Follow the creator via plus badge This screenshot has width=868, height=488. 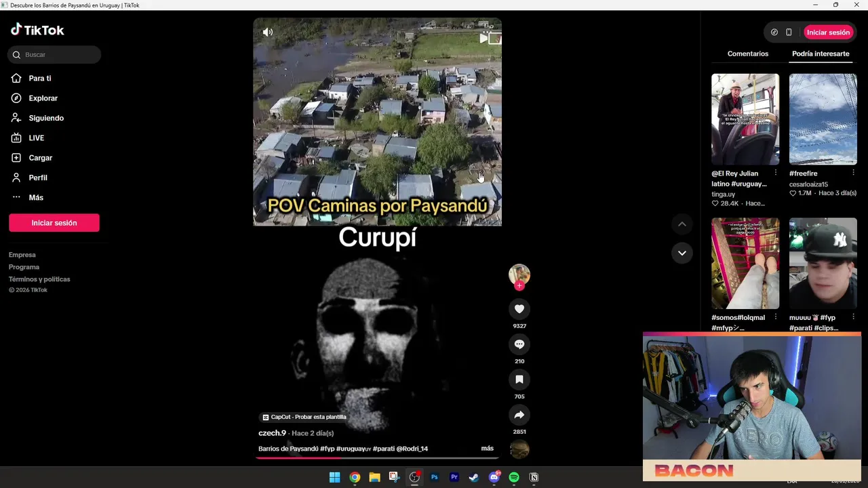[519, 286]
